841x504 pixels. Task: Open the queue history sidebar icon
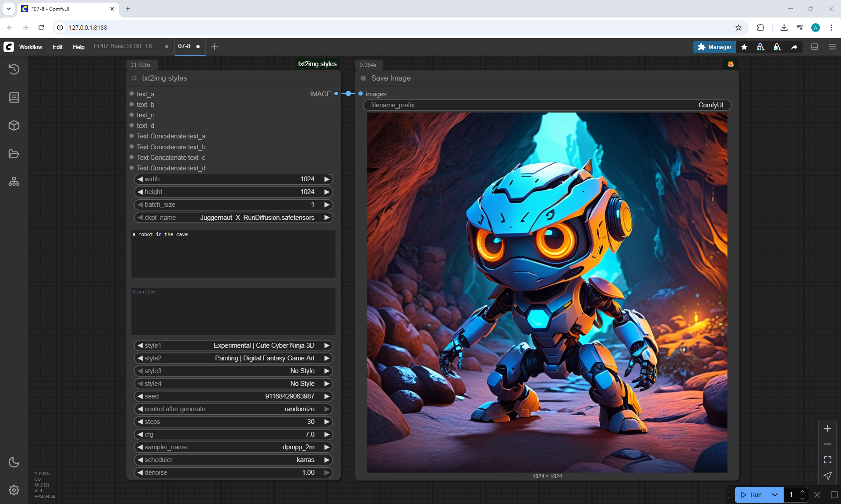[x=14, y=69]
